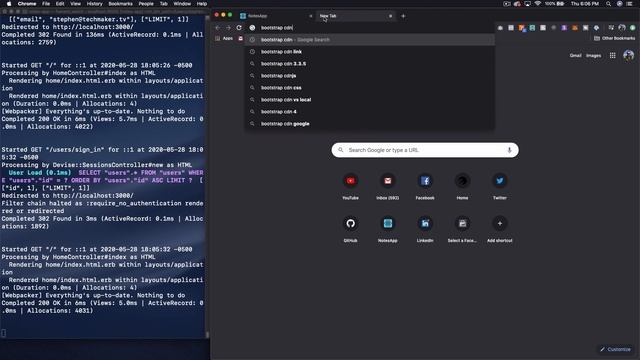Start voice search with the microphone
This screenshot has height=360, width=640.
tap(509, 150)
